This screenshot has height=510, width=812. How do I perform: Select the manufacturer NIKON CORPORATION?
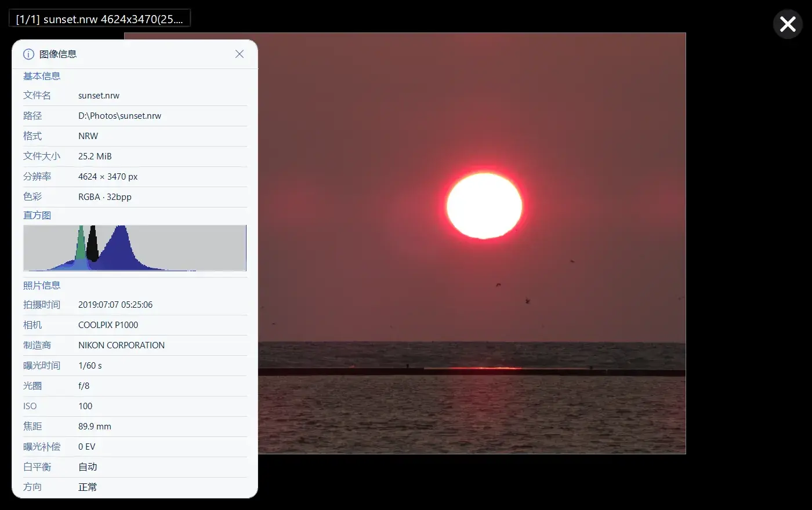[121, 345]
